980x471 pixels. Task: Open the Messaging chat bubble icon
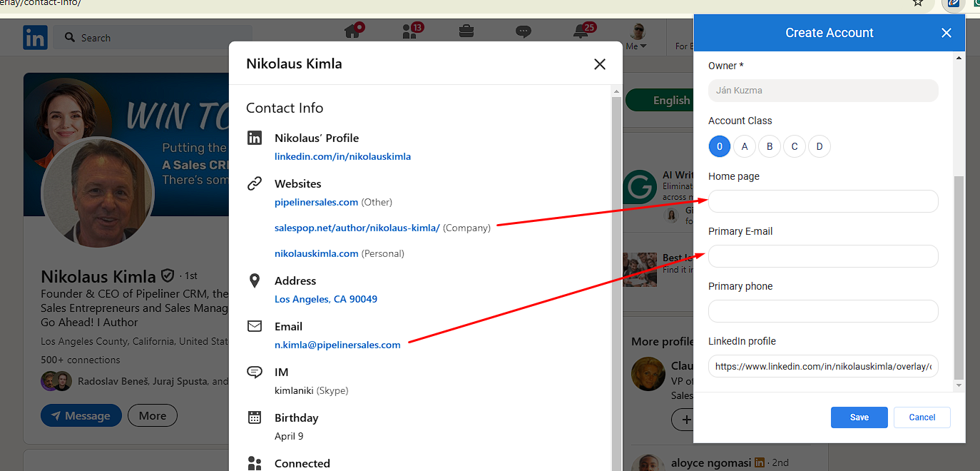tap(524, 31)
